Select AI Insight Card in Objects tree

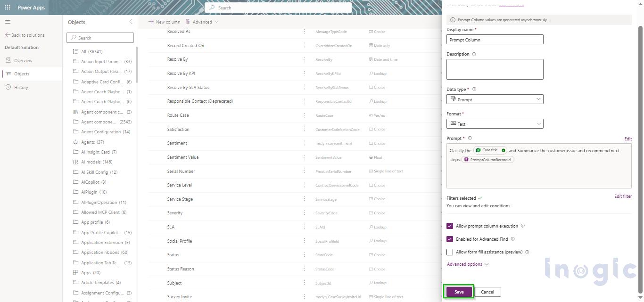click(99, 152)
